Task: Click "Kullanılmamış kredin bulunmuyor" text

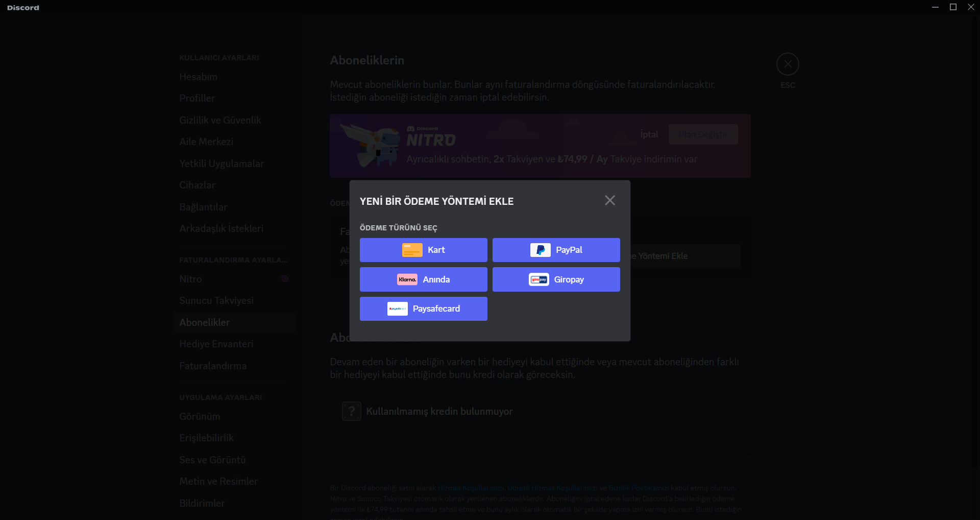Action: pyautogui.click(x=439, y=411)
